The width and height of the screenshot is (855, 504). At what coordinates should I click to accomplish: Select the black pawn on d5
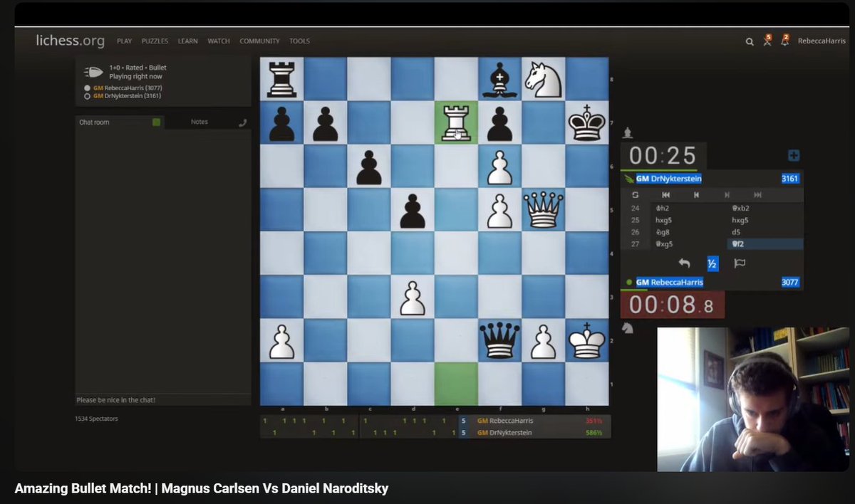click(413, 210)
